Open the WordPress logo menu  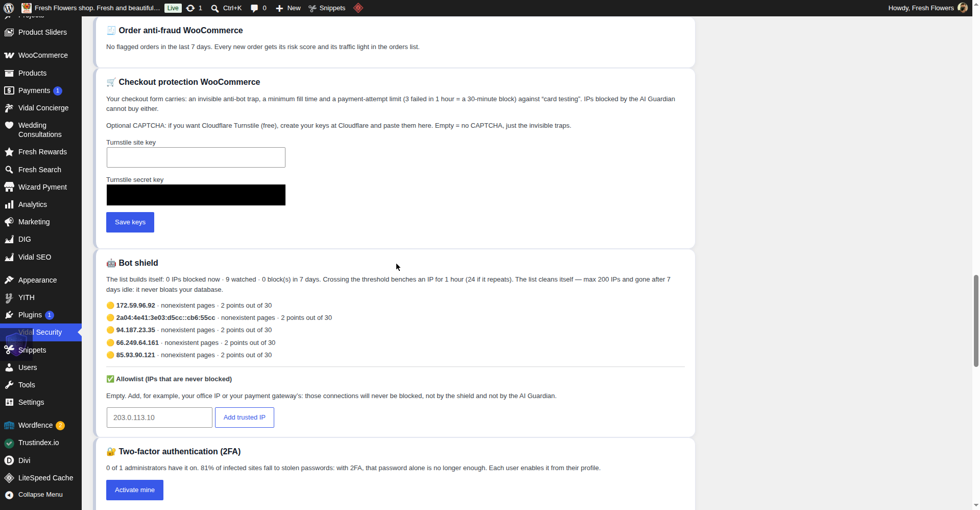coord(9,8)
